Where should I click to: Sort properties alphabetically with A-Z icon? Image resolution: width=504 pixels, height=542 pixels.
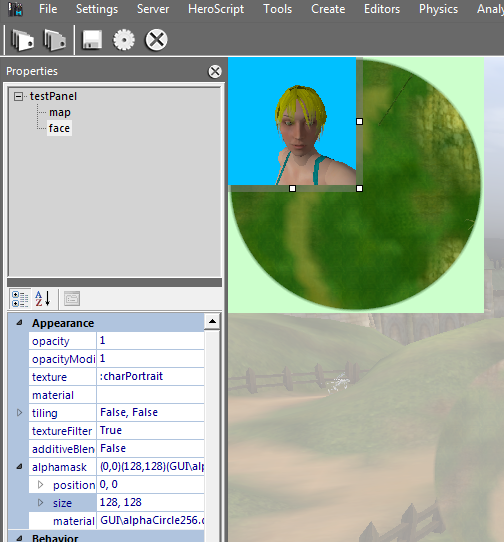point(43,299)
